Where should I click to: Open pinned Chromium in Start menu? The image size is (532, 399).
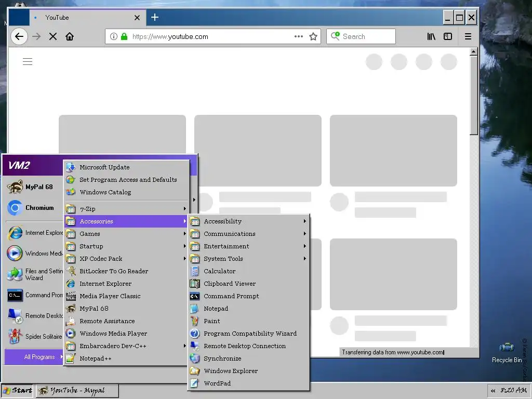[x=34, y=208]
